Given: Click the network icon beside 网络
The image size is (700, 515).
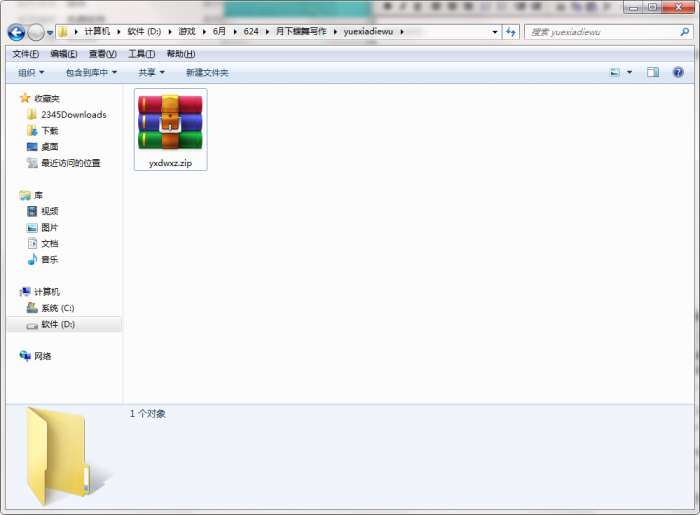Looking at the screenshot, I should tap(25, 356).
